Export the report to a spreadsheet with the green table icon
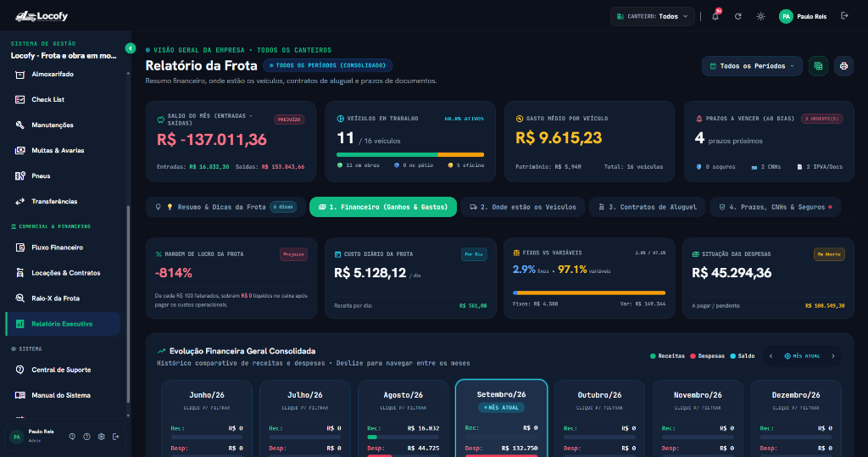This screenshot has width=868, height=457. (818, 66)
